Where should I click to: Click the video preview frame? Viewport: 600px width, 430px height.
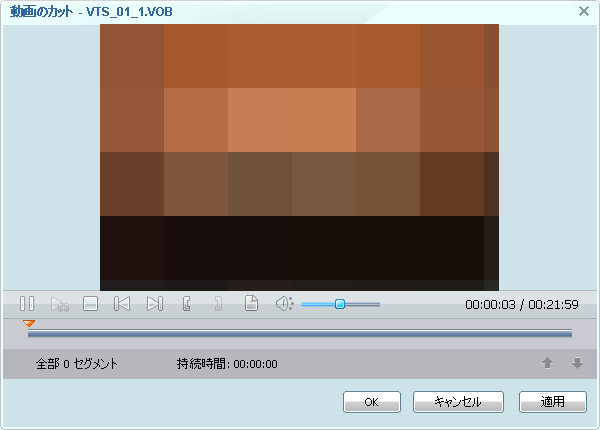[x=299, y=157]
